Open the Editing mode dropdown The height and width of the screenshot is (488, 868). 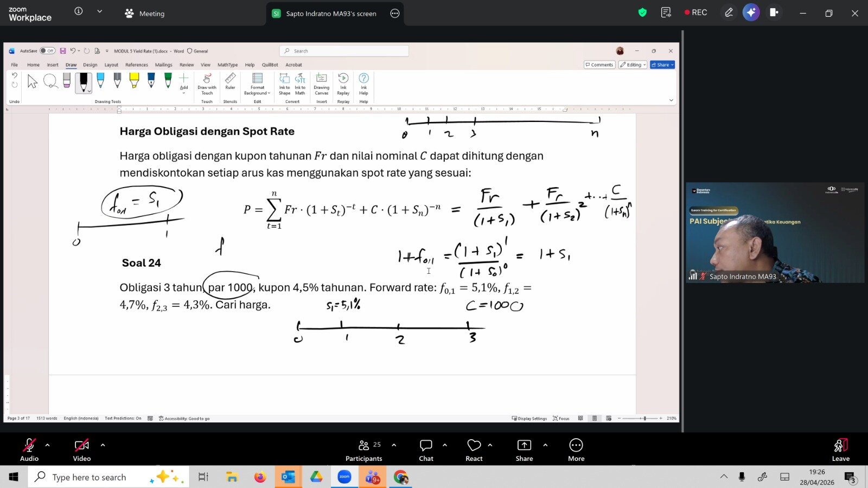(x=633, y=65)
